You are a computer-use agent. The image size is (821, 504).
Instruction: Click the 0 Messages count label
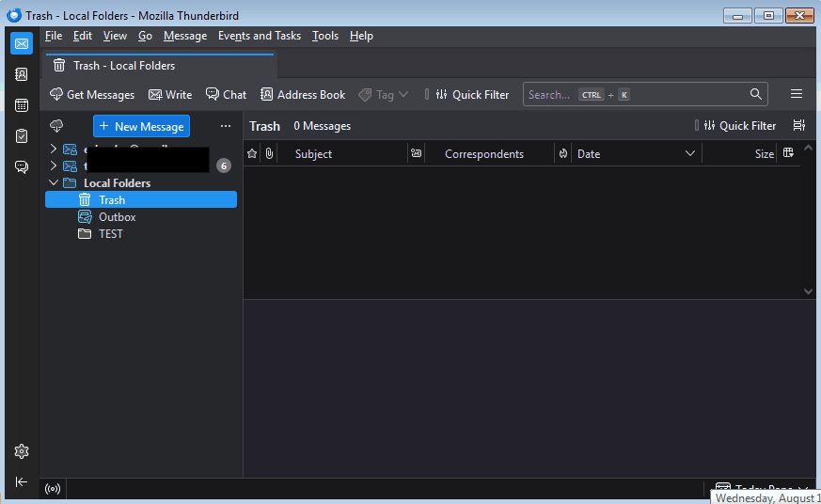(x=322, y=126)
